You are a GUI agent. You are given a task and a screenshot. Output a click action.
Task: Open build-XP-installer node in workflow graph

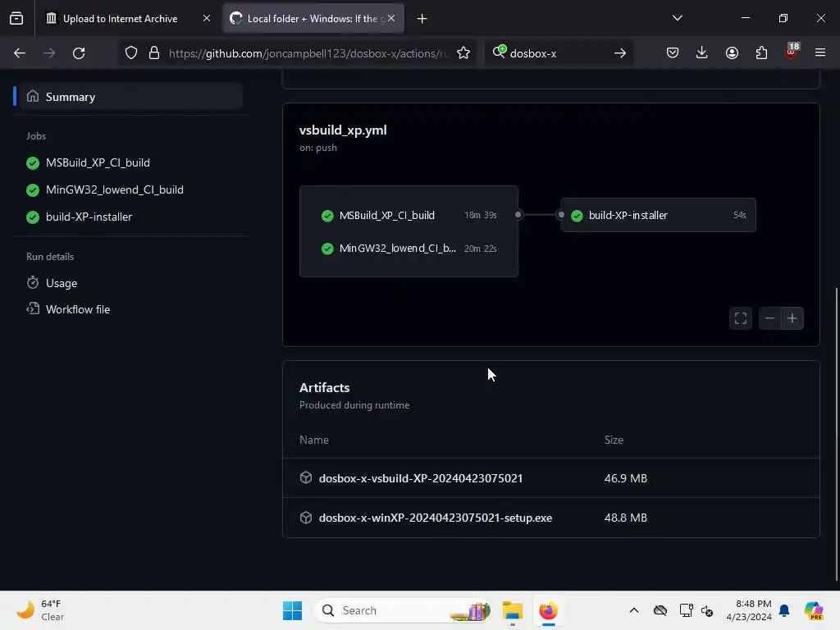(659, 216)
